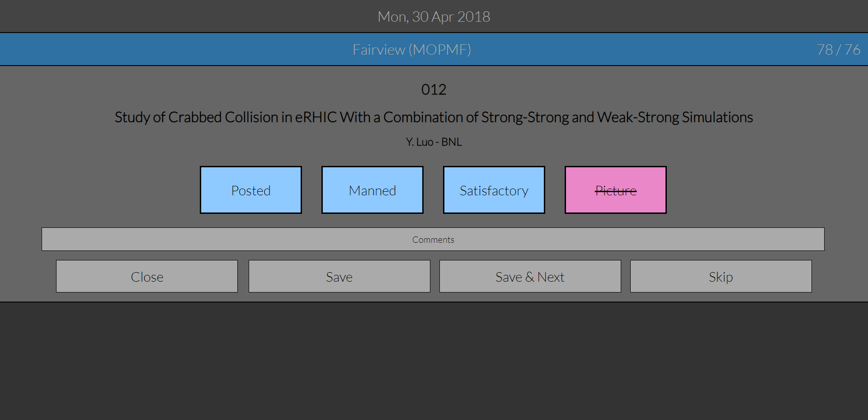Toggle the Satisfactory status button
868x420 pixels.
pyautogui.click(x=494, y=190)
